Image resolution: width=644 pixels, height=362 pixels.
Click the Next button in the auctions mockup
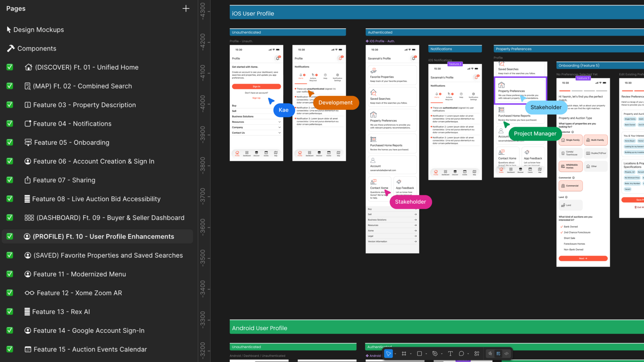pos(583,258)
